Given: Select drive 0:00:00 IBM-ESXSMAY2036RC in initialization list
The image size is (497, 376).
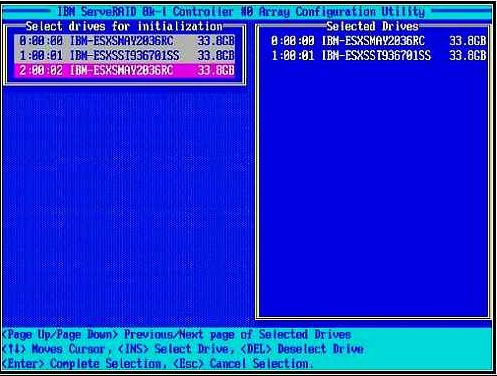Looking at the screenshot, I should pos(125,41).
